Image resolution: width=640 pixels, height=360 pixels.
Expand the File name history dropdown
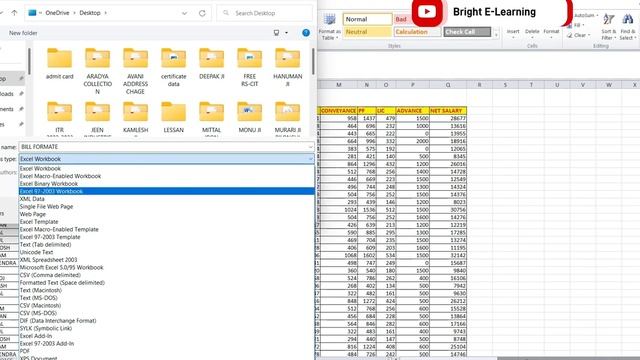click(310, 147)
